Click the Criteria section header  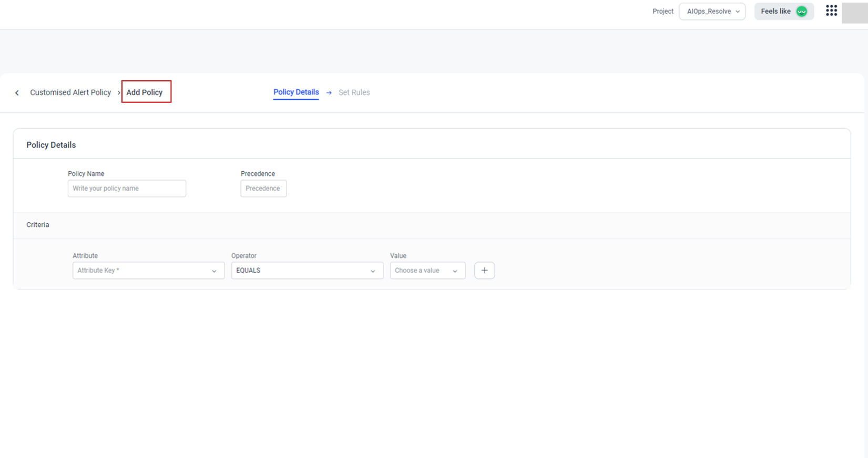(38, 225)
